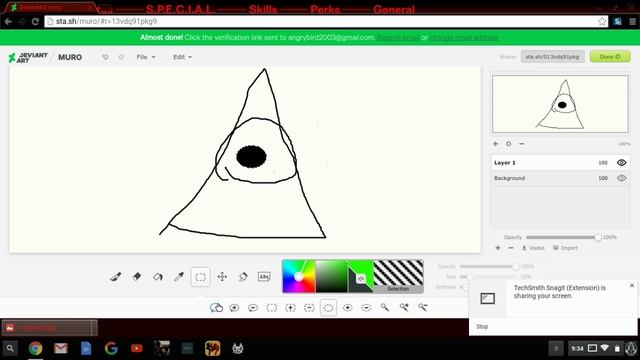
Task: Select the Background layer row
Action: pos(560,178)
